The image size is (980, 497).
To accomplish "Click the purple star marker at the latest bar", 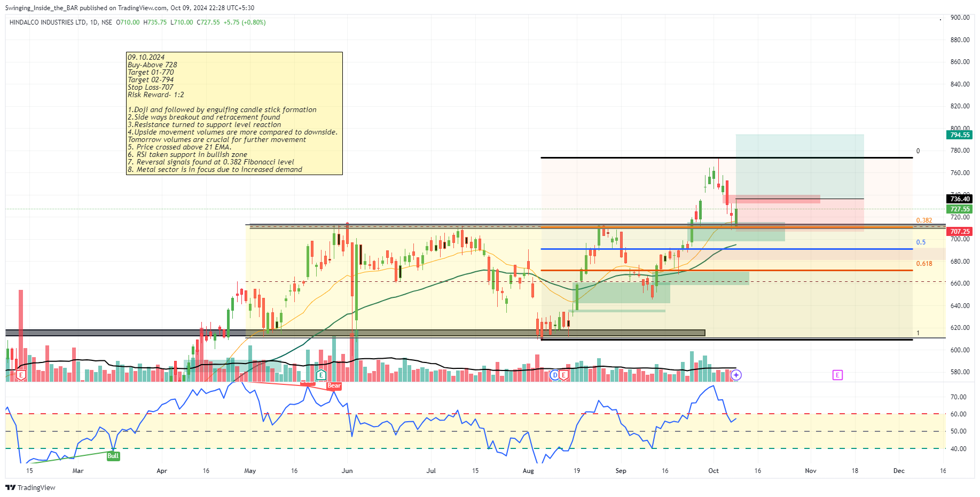I will [736, 375].
